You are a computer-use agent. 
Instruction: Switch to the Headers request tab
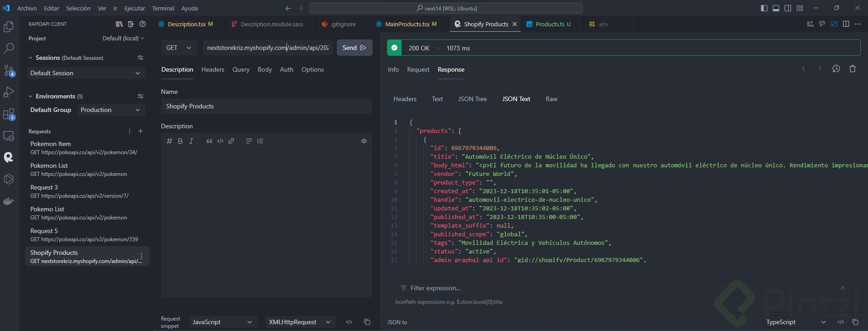click(x=213, y=69)
